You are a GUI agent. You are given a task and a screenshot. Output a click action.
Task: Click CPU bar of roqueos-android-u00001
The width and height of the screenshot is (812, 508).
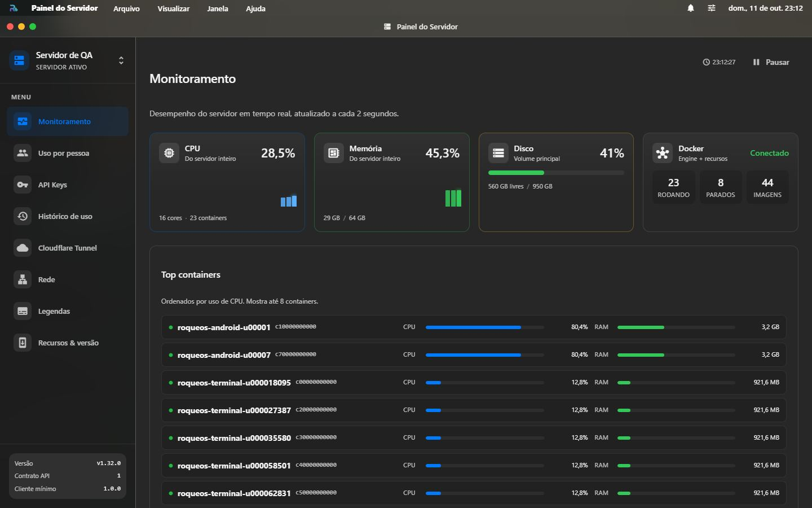pyautogui.click(x=485, y=327)
